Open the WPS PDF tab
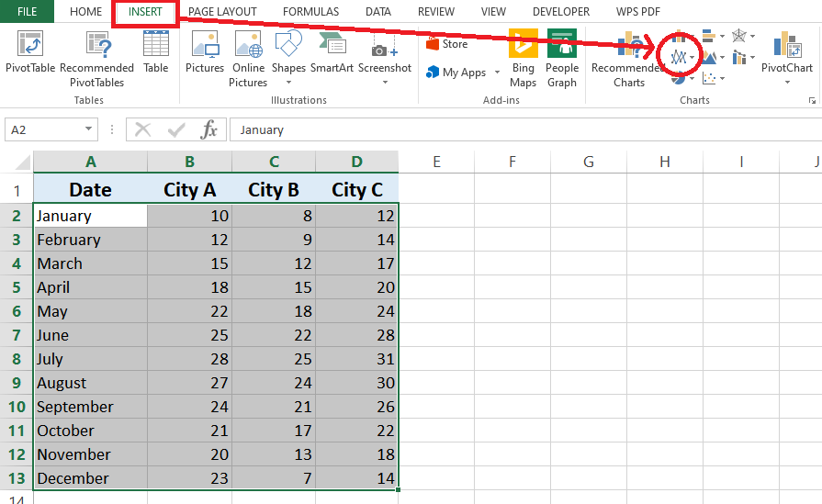The width and height of the screenshot is (822, 504). click(x=638, y=12)
